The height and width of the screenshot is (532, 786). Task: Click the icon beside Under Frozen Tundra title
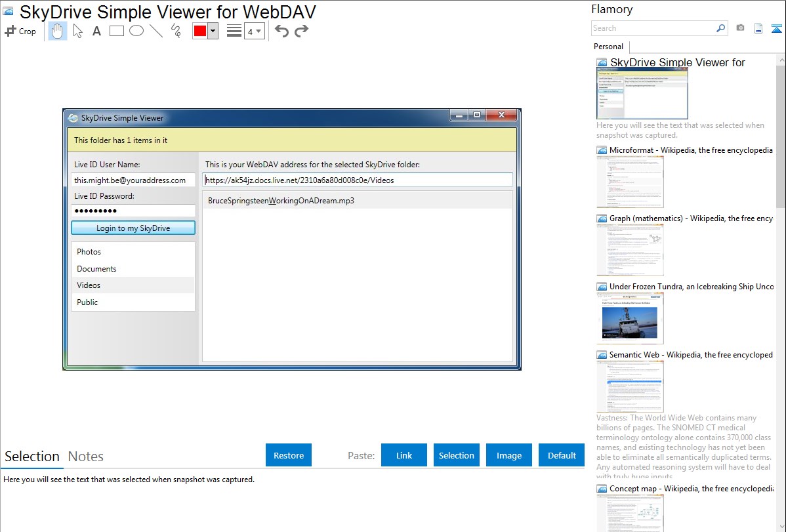[602, 287]
